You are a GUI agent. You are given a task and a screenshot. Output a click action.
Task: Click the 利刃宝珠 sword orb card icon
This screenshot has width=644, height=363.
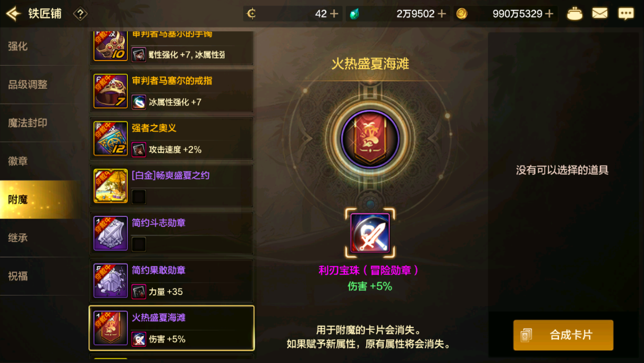[370, 233]
